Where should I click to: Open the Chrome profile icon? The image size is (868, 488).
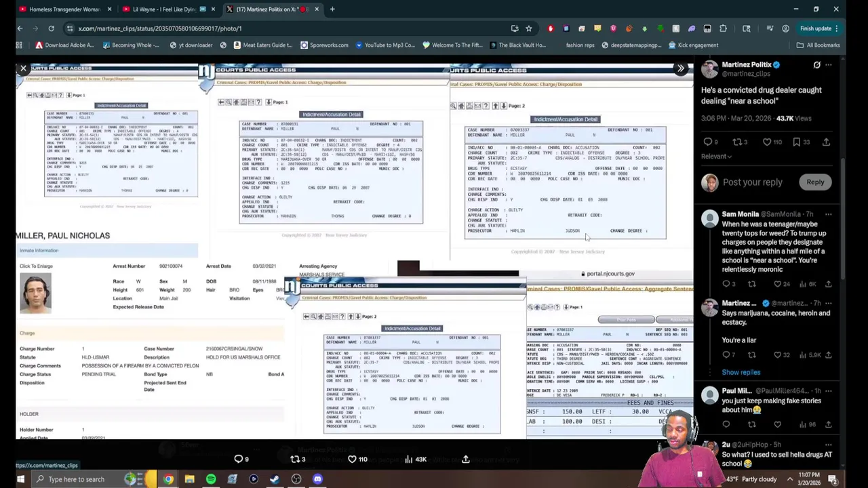coord(785,28)
